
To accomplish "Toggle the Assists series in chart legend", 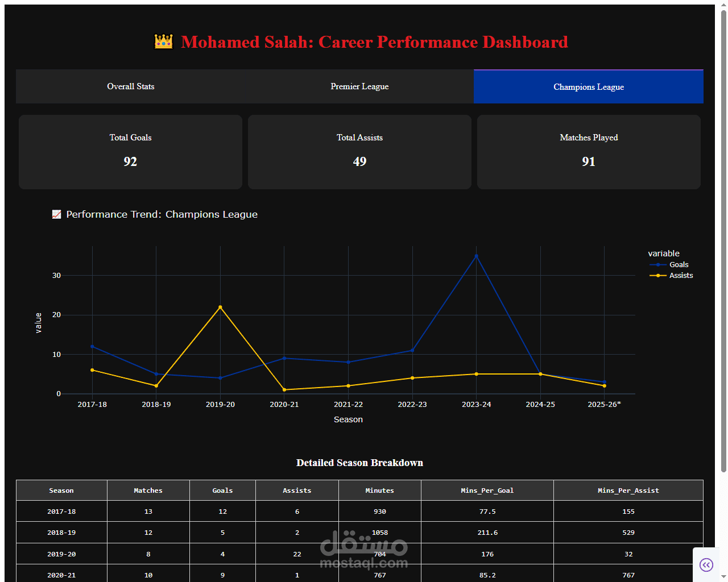I will click(x=671, y=276).
